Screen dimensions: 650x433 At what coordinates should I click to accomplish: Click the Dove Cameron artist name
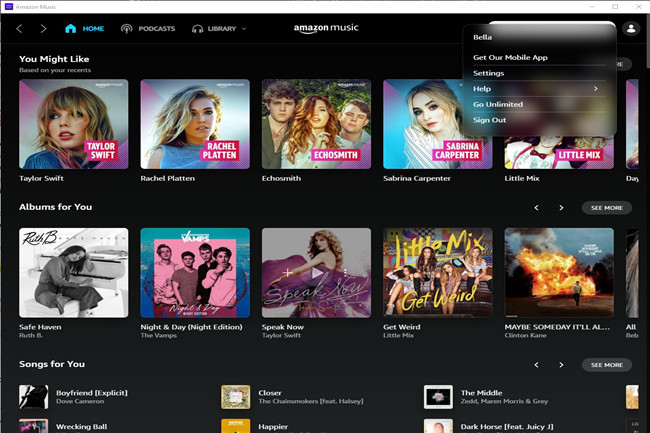coord(80,401)
